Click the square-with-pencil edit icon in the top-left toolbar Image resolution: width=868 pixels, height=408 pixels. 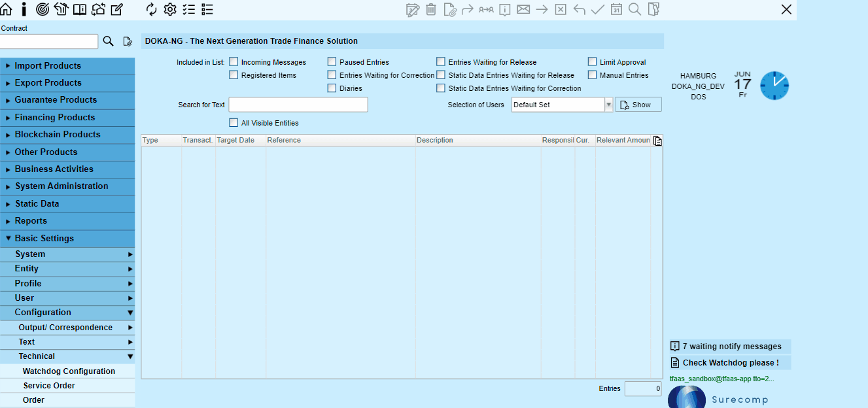(x=117, y=9)
